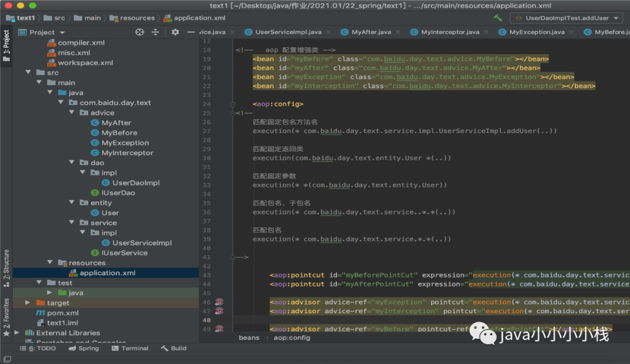Close the MyException.java tab

571,32
